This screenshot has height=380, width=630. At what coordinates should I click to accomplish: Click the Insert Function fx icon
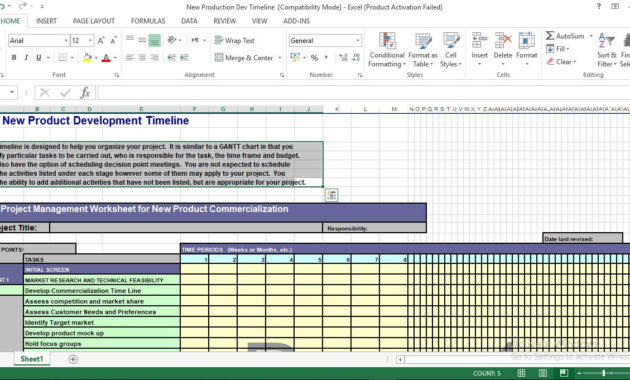[x=85, y=93]
